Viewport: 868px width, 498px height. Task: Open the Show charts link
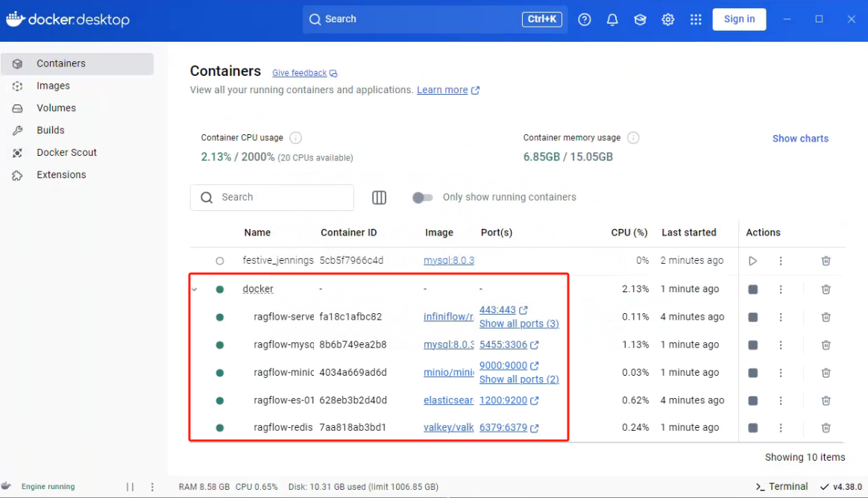pyautogui.click(x=800, y=139)
